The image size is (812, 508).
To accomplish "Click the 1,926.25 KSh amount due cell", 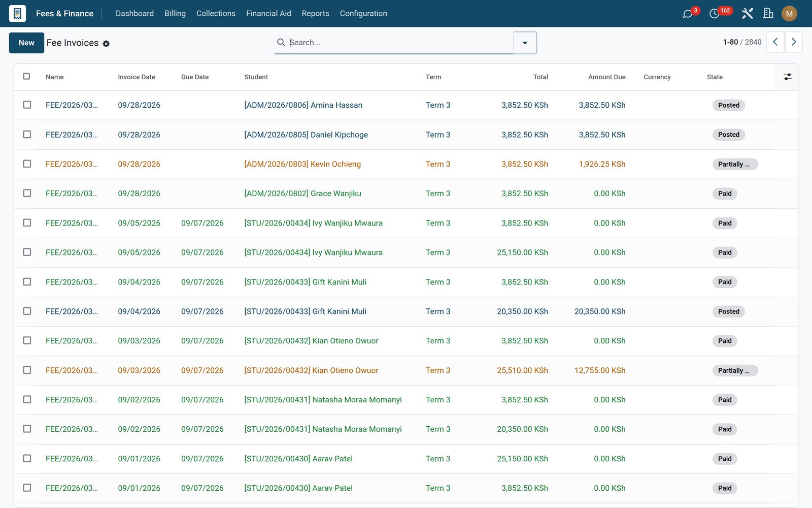I will point(602,164).
